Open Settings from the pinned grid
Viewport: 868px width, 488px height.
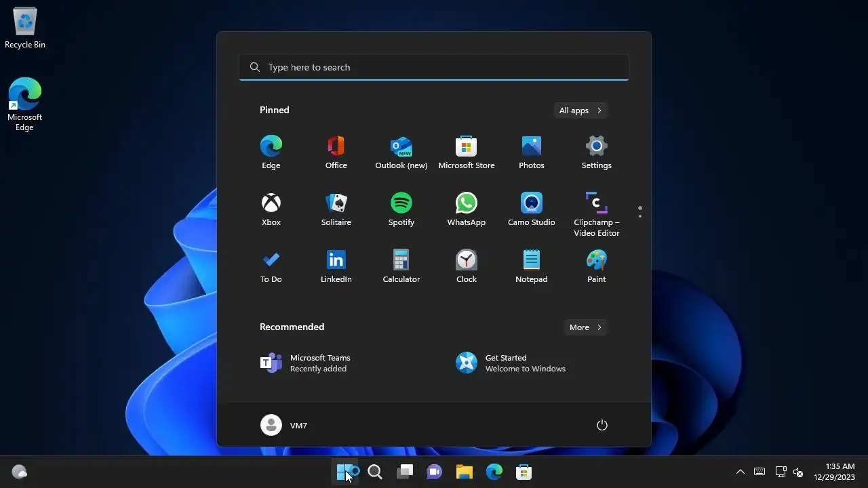click(597, 153)
